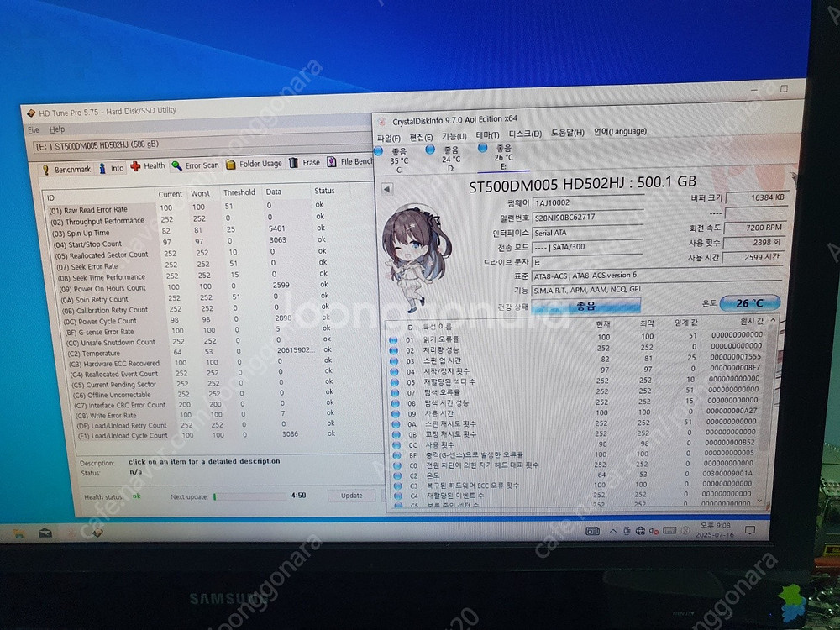The image size is (840, 630).
Task: Open the Benchmark tab in HD Tune
Action: click(66, 170)
